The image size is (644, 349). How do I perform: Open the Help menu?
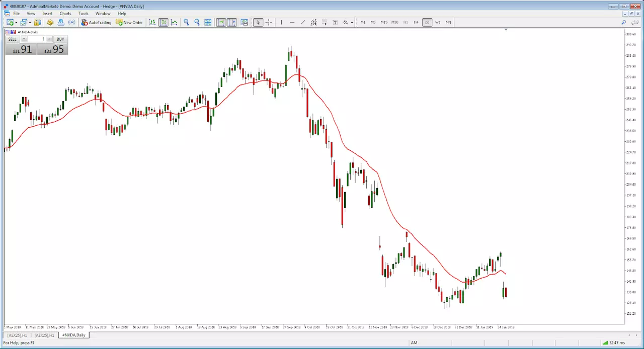(122, 14)
